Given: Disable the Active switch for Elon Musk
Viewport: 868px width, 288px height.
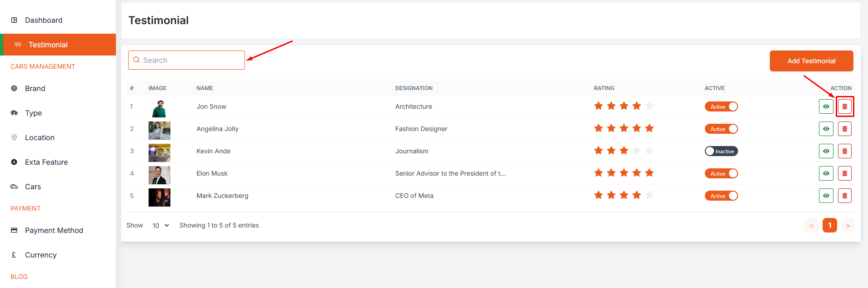Looking at the screenshot, I should click(x=721, y=173).
